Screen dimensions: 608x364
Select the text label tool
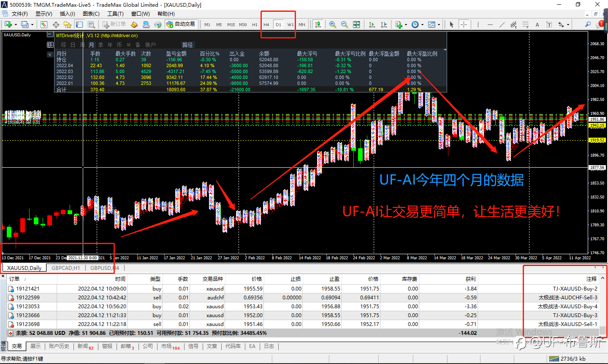pos(549,24)
